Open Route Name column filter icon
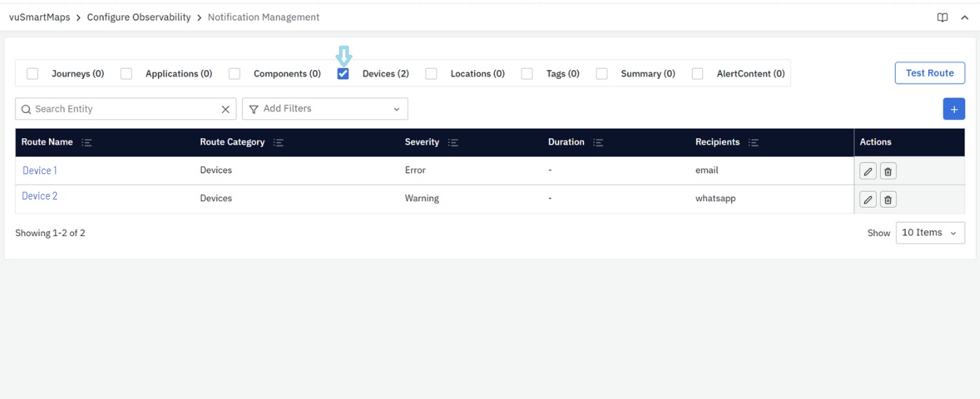The width and height of the screenshot is (980, 399). point(86,143)
